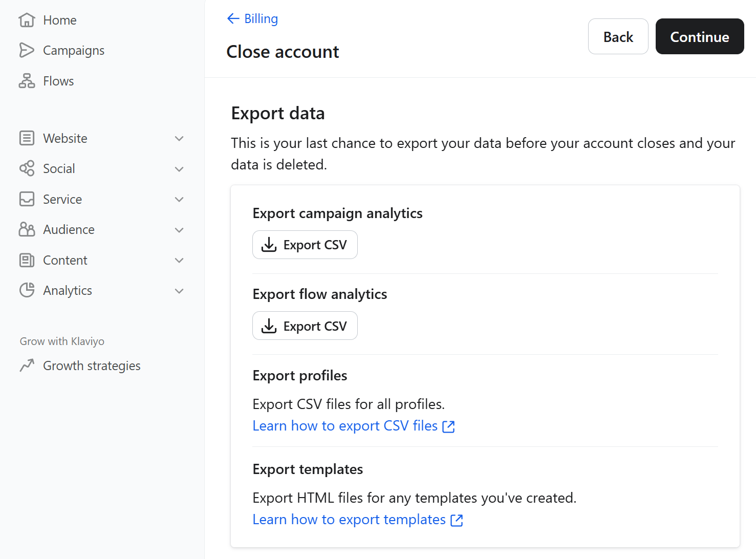This screenshot has height=559, width=756.
Task: Click the Service inbox icon
Action: (x=27, y=199)
